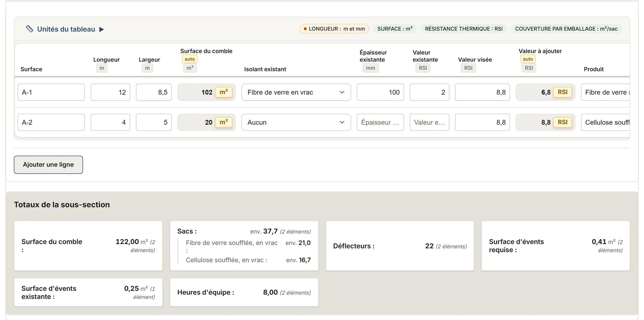Viewport: 644px width, 320px height.
Task: Click the Longueur field showing 4
Action: [110, 122]
